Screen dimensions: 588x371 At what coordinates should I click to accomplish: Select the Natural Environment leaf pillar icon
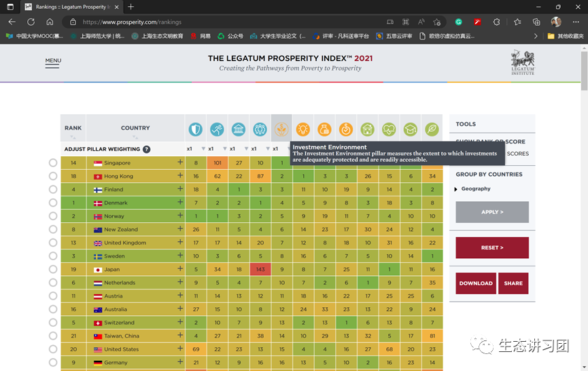tap(432, 129)
